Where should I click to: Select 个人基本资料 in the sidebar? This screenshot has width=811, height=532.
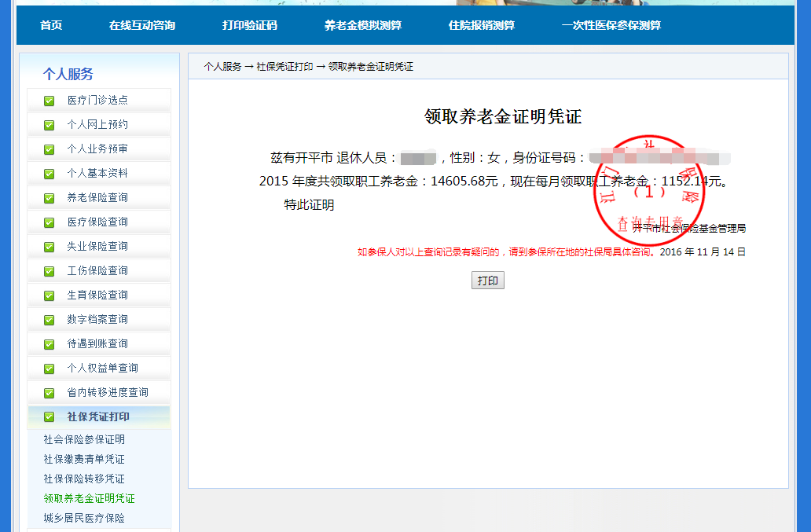pos(97,174)
